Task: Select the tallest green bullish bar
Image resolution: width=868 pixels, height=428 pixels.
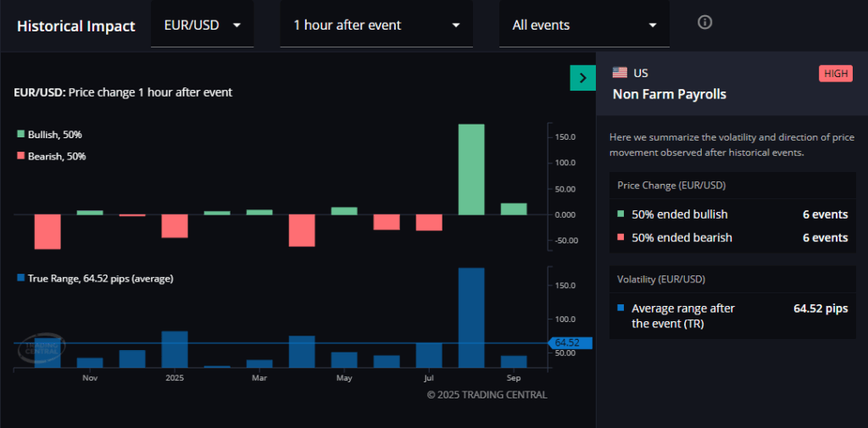Action: (x=471, y=170)
